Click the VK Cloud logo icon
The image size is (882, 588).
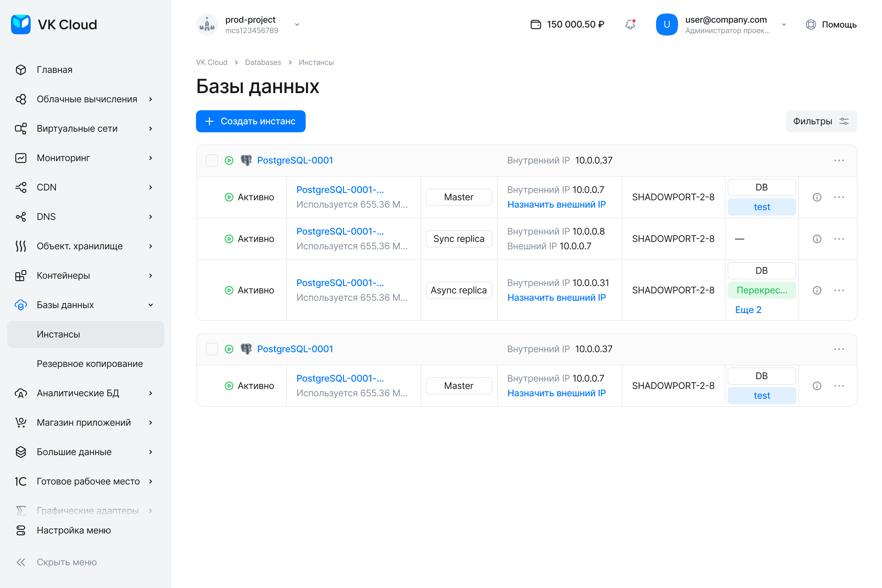[x=21, y=24]
